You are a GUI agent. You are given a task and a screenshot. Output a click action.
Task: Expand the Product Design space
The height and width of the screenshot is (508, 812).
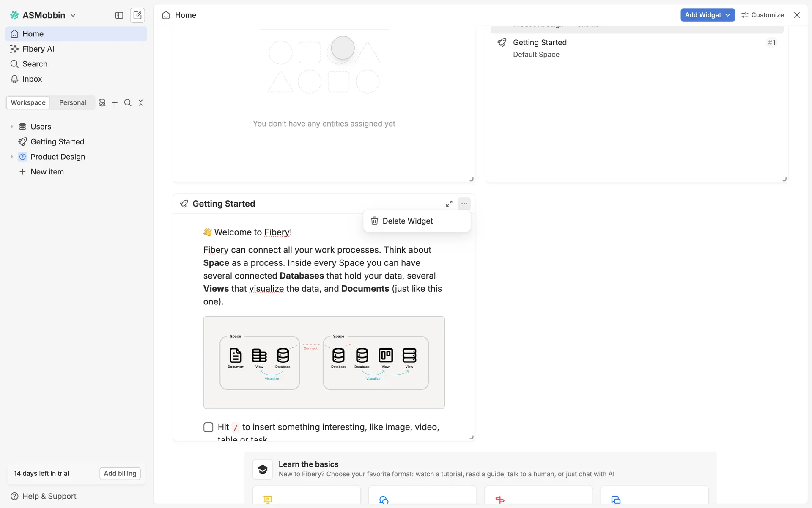(12, 157)
